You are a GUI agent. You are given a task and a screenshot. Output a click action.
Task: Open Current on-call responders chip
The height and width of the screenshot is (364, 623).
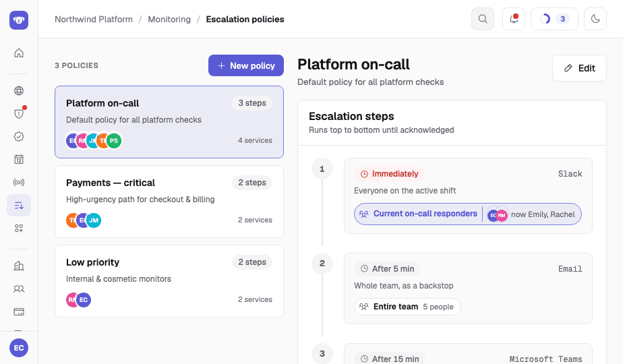(x=468, y=214)
